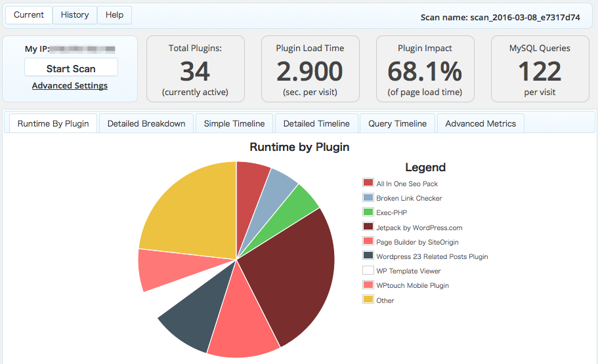Open the Query Timeline tab
Image resolution: width=598 pixels, height=364 pixels.
click(397, 123)
